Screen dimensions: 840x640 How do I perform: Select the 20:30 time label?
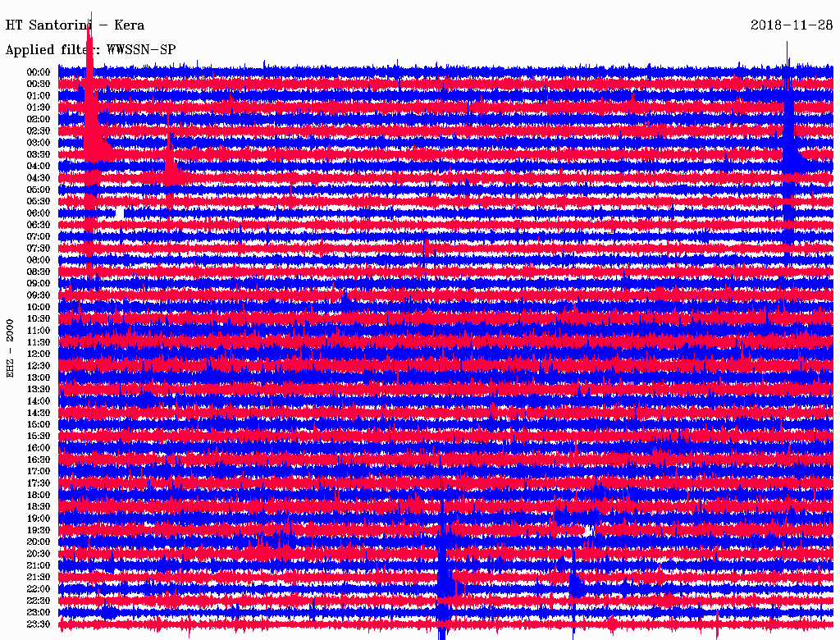pos(39,554)
